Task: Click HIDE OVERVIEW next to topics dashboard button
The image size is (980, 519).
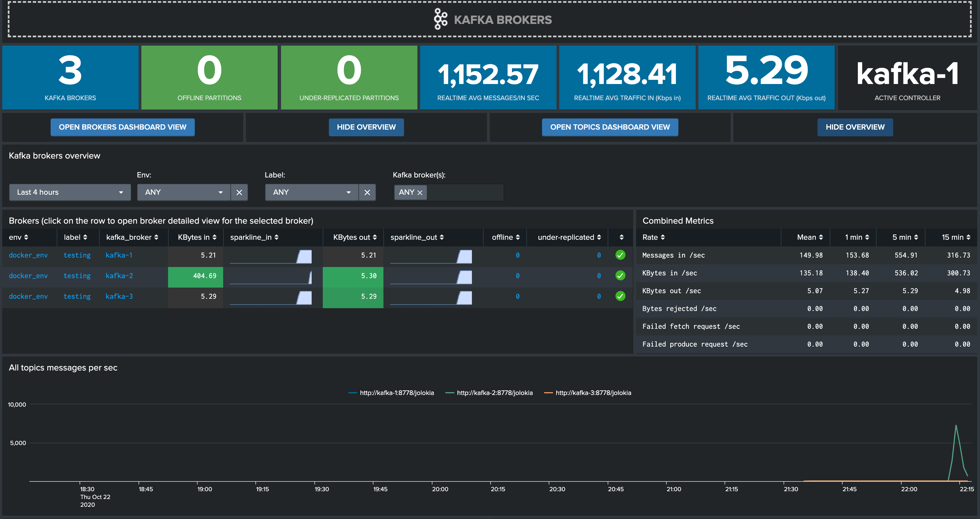Action: coord(855,127)
